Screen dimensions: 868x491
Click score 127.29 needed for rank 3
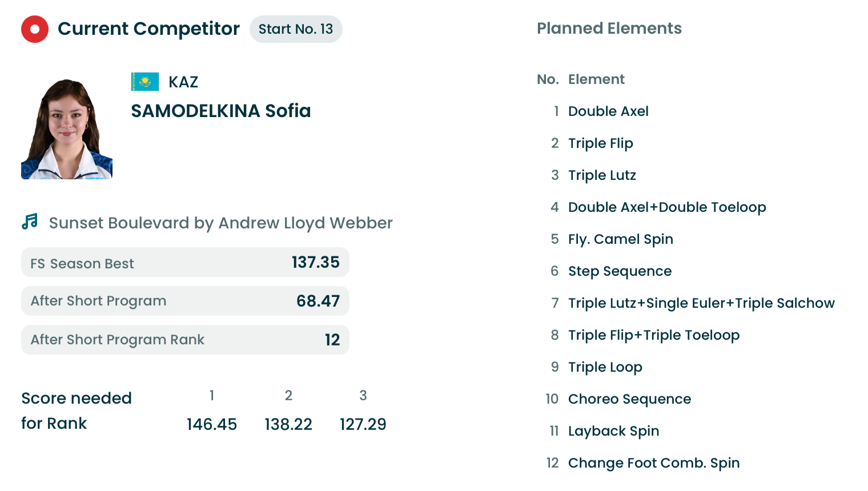363,424
